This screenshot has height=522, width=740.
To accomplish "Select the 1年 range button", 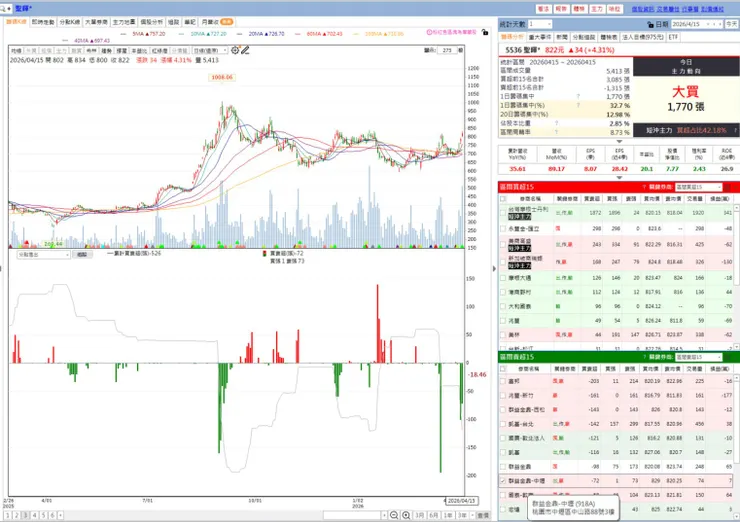I will (x=448, y=515).
